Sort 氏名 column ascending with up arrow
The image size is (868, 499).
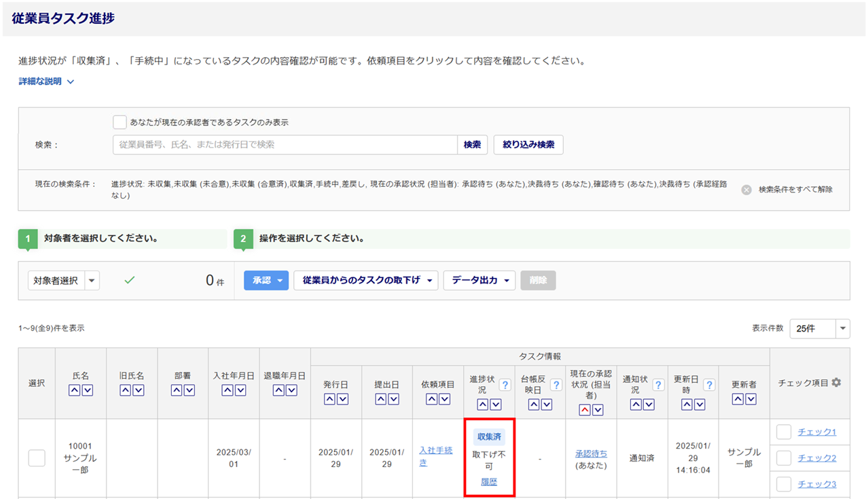tap(75, 390)
